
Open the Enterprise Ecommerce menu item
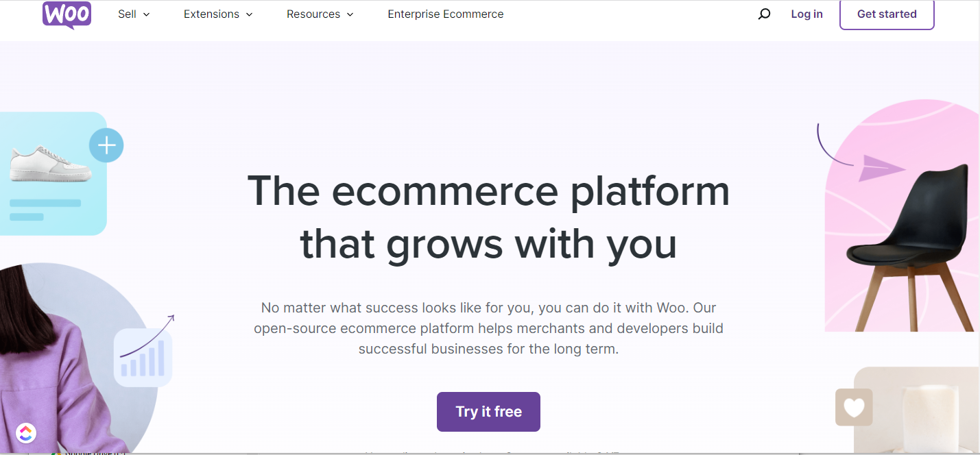(x=445, y=14)
